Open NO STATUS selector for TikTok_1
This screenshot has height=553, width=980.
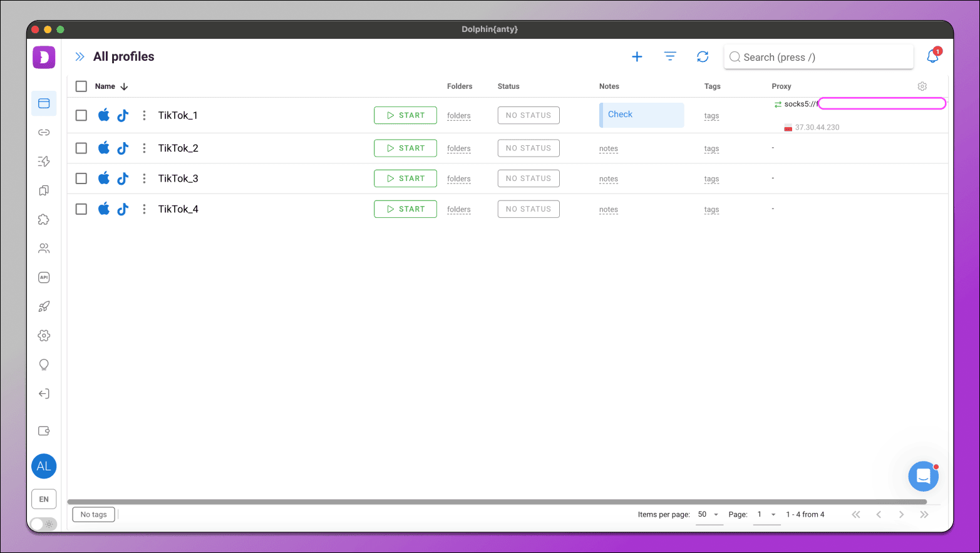529,115
